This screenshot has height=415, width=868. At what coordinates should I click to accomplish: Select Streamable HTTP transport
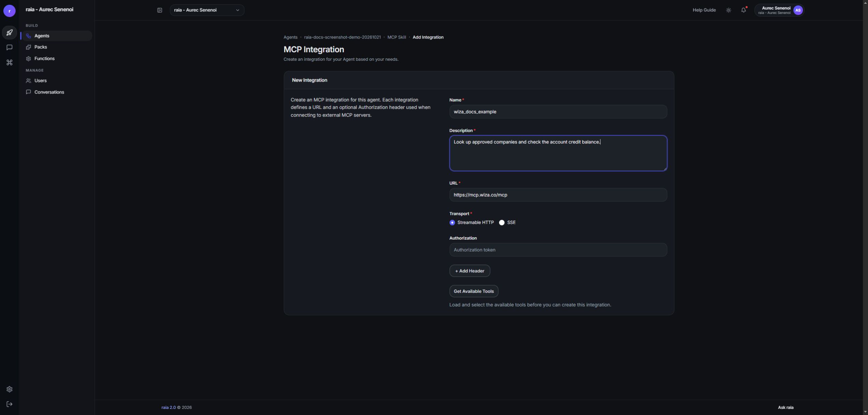(x=452, y=223)
